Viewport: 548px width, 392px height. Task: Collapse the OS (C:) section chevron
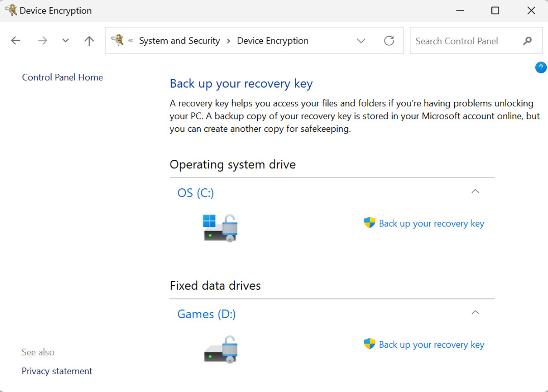point(475,191)
